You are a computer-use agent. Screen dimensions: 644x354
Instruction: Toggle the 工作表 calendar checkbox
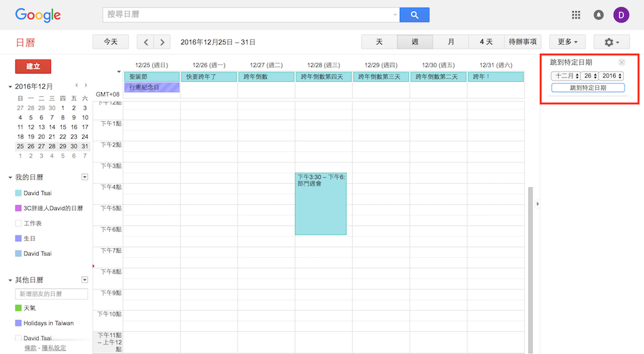[x=19, y=223]
